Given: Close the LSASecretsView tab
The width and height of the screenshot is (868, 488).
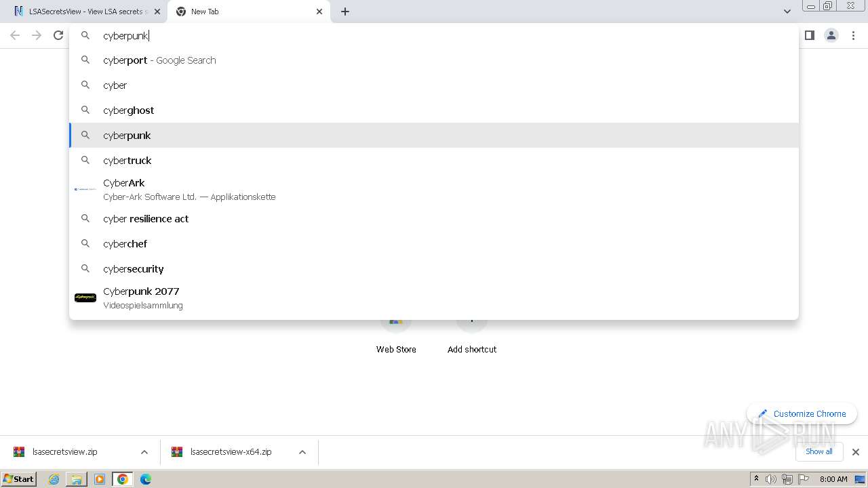Looking at the screenshot, I should (x=157, y=12).
